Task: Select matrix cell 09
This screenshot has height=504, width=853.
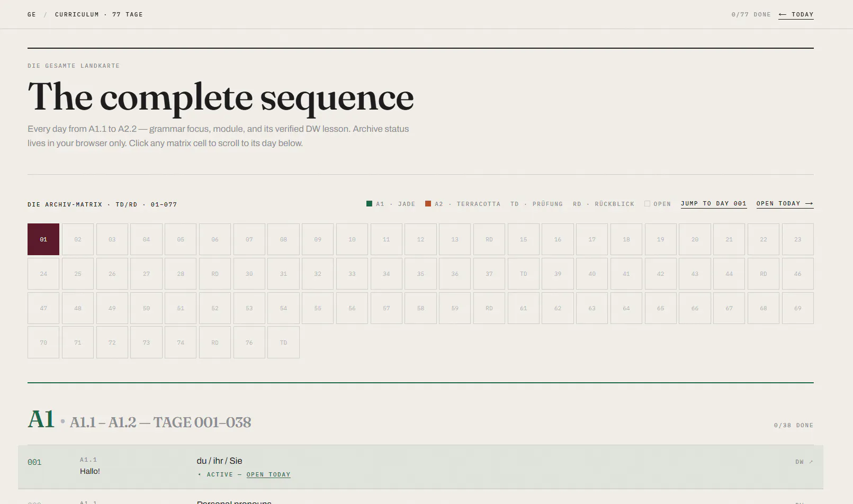Action: [x=318, y=239]
